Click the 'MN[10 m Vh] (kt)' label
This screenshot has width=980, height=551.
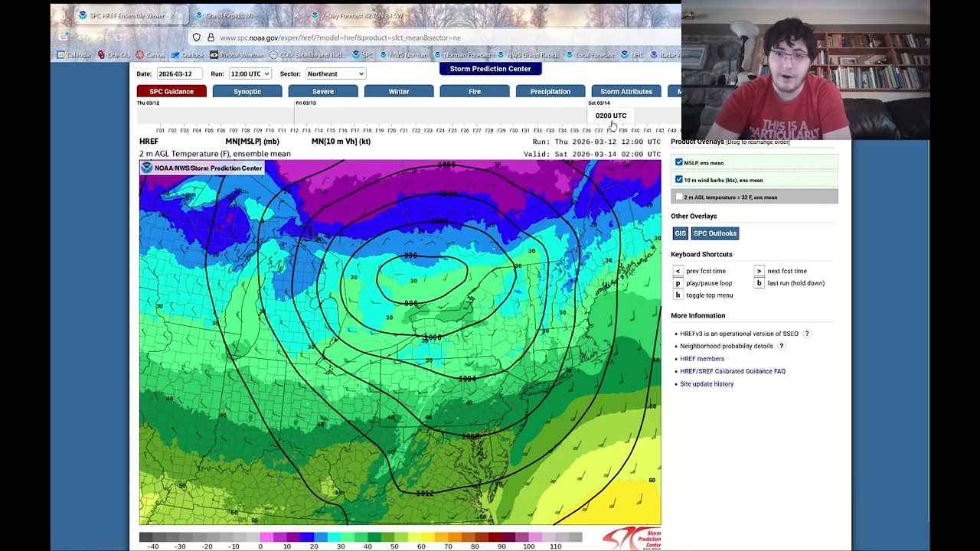pos(341,142)
